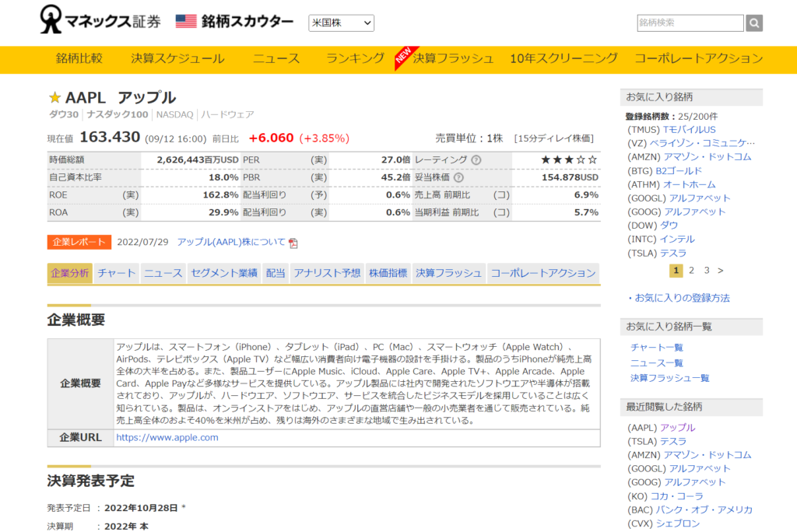The width and height of the screenshot is (797, 532).
Task: Open 決算フラッシュ in the yellow menu
Action: tap(453, 58)
